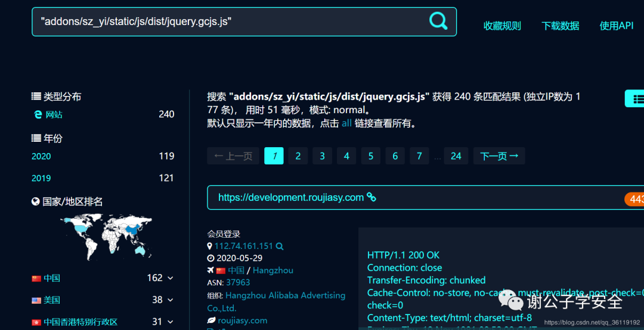The width and height of the screenshot is (644, 330).
Task: Go to results page 4
Action: 346,156
